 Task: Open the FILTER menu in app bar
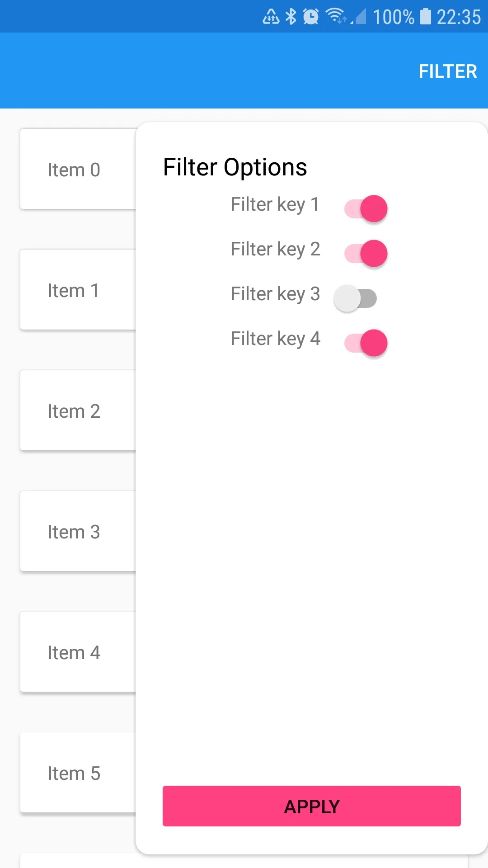tap(447, 71)
